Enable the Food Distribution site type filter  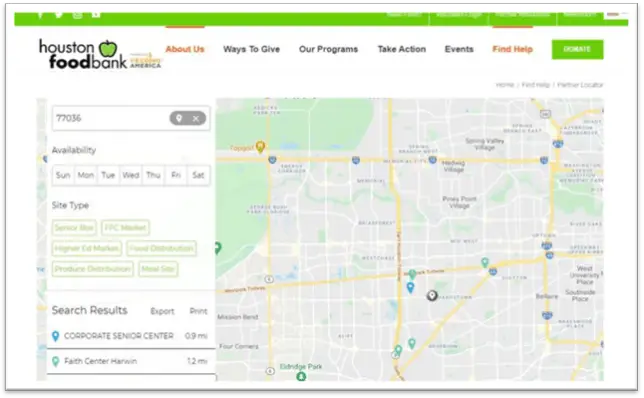tap(161, 248)
